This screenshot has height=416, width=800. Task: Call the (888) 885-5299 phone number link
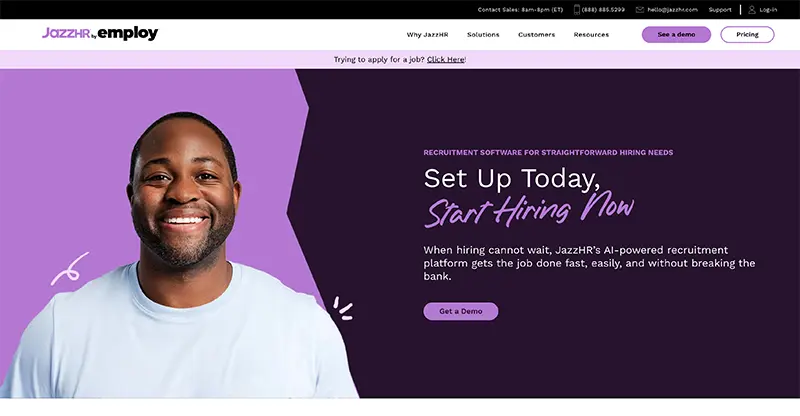point(603,10)
